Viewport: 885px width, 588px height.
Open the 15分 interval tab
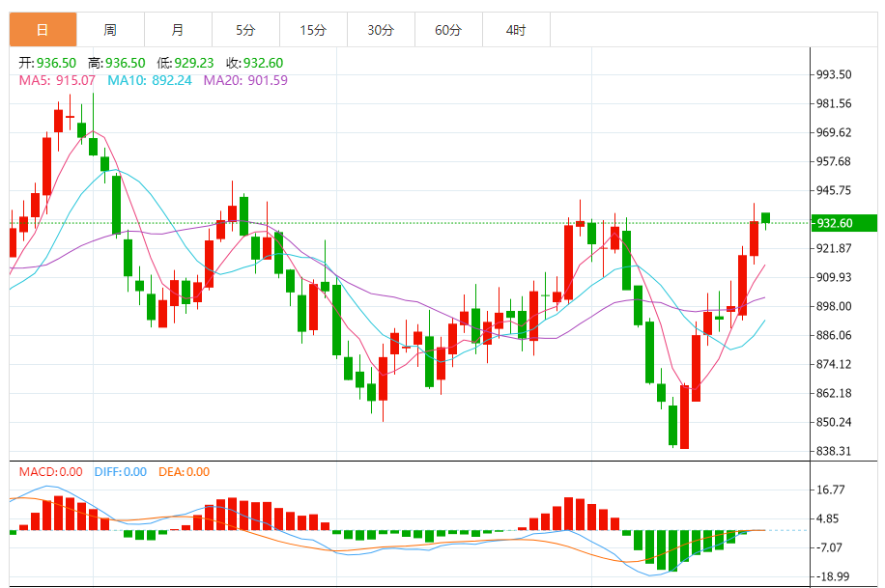click(x=313, y=30)
